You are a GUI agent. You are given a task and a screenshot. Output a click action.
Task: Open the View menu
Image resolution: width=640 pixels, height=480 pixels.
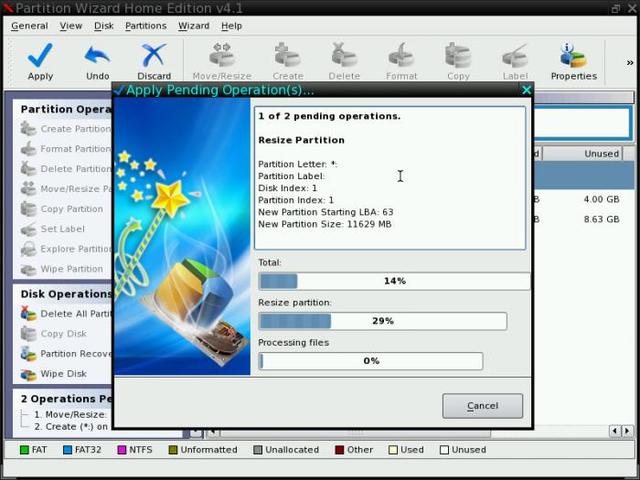(71, 26)
